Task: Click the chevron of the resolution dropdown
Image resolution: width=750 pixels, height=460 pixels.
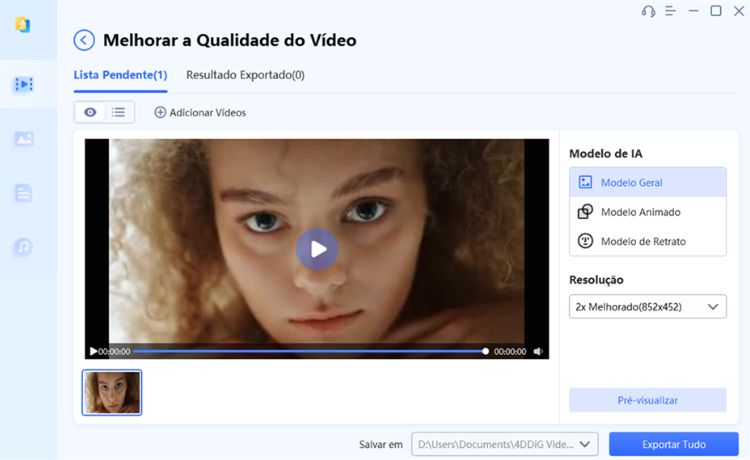Action: point(713,307)
